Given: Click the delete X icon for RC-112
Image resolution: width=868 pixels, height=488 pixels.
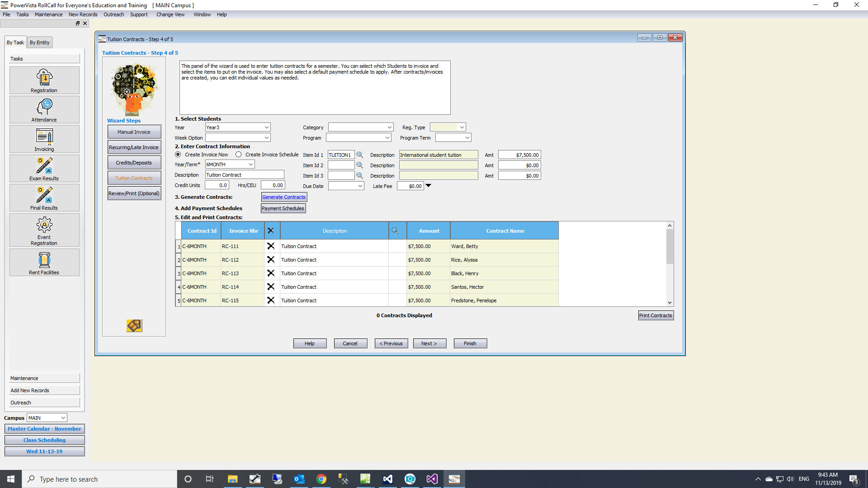Looking at the screenshot, I should tap(271, 260).
